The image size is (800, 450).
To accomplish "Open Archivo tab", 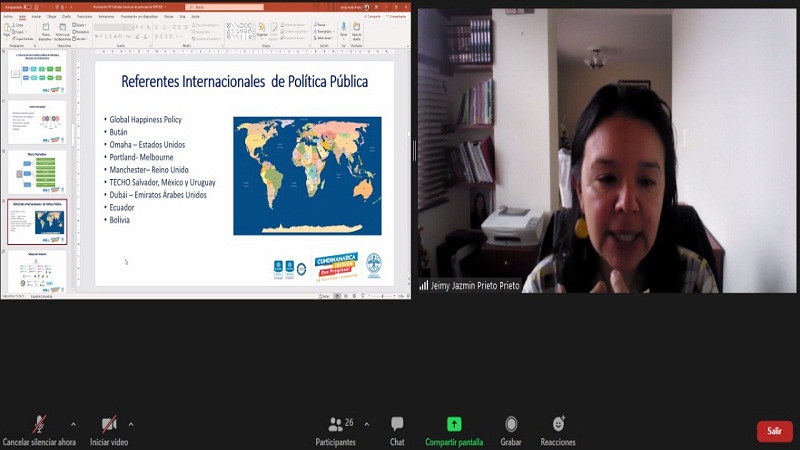I will pyautogui.click(x=8, y=16).
